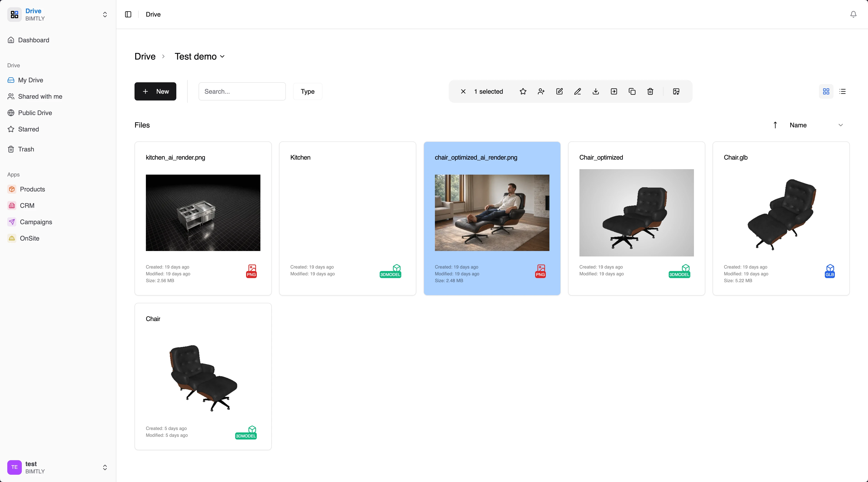
Task: Switch to list view
Action: pyautogui.click(x=842, y=91)
